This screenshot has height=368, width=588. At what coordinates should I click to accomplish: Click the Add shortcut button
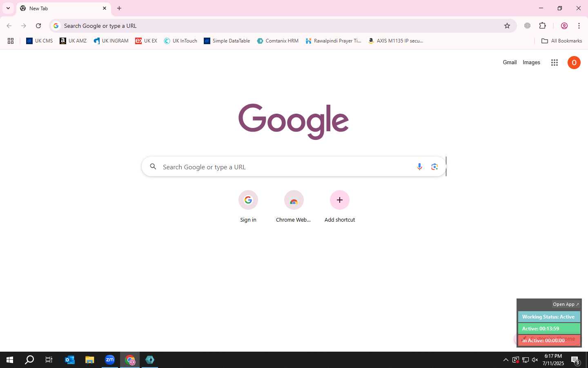tap(340, 207)
